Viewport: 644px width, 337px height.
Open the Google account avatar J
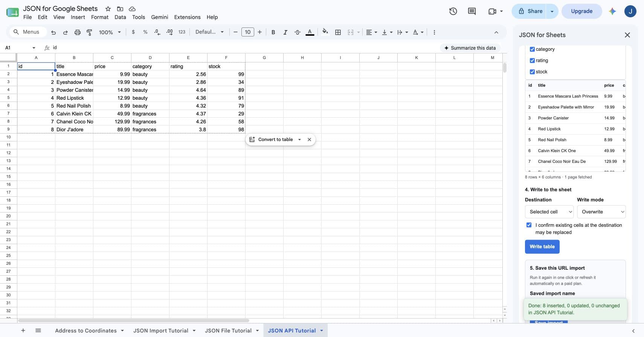[x=630, y=11]
